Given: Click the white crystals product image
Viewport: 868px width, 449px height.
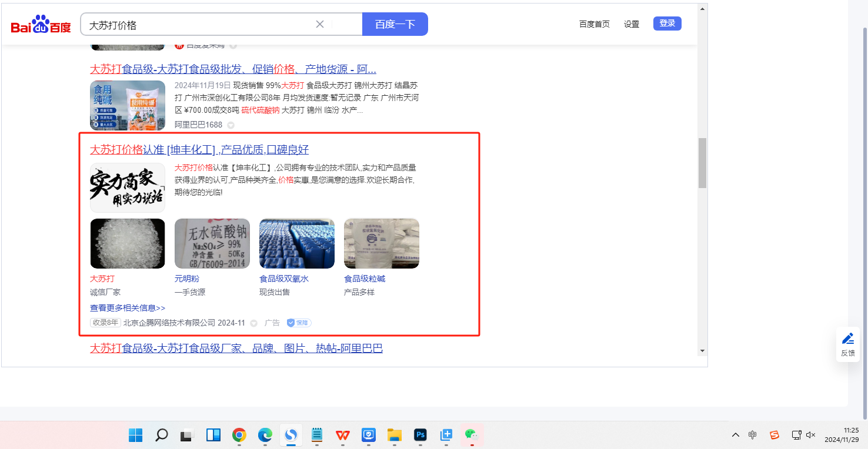Looking at the screenshot, I should point(128,244).
